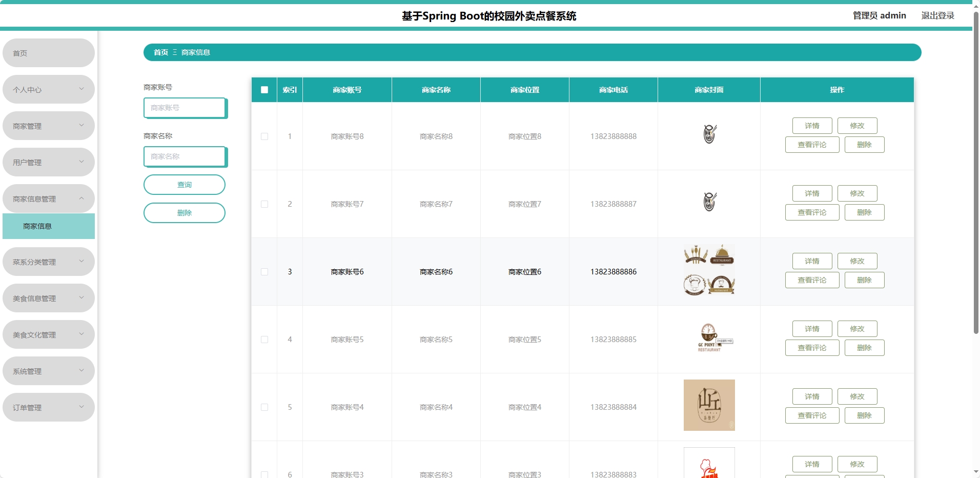Click the 商家电话 column header
This screenshot has width=980, height=478.
coord(614,90)
